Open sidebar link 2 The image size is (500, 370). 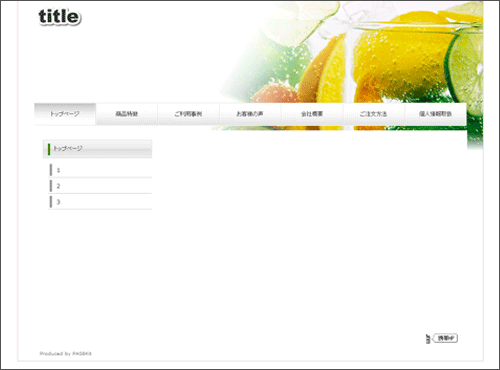(x=100, y=186)
